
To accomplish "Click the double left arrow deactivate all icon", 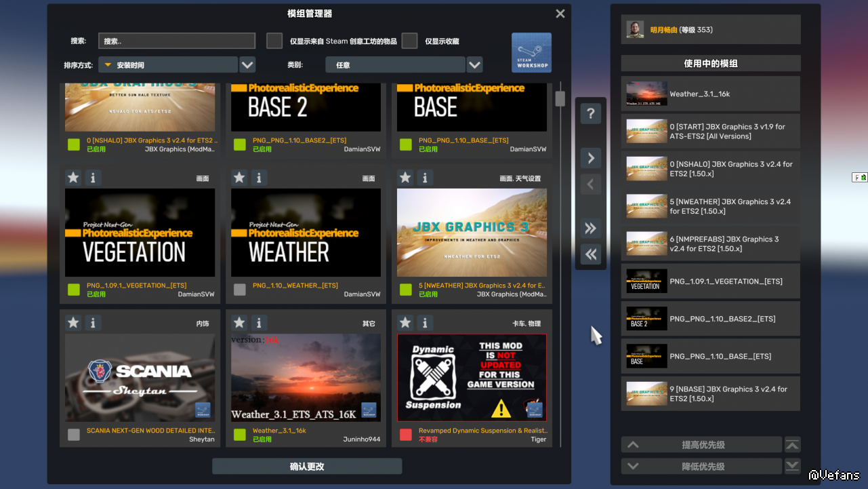I will [x=591, y=254].
